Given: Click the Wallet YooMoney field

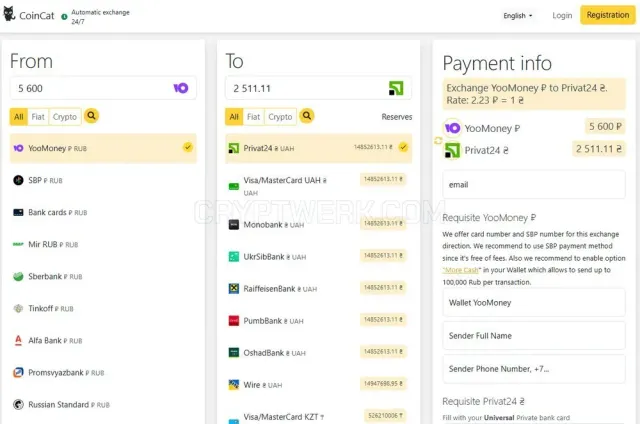Looking at the screenshot, I should pos(534,303).
